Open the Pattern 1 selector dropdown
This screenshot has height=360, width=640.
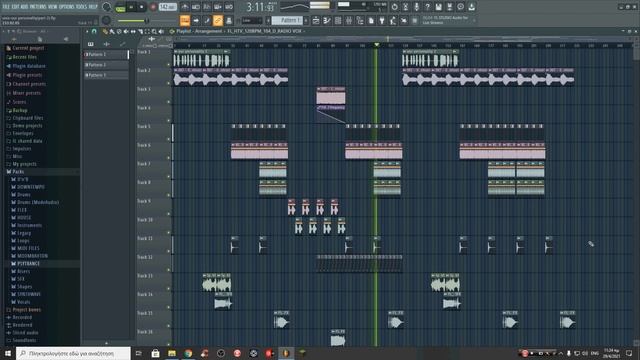point(288,20)
